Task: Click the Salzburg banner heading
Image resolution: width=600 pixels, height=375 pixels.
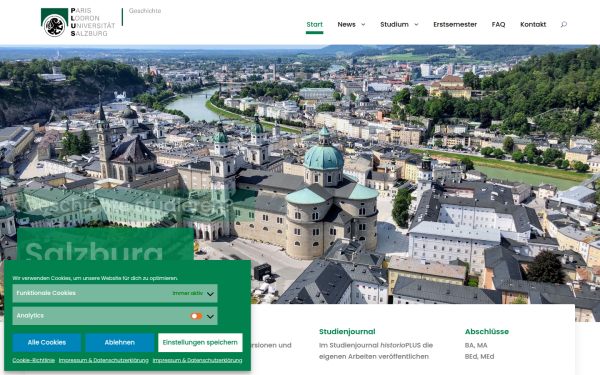Action: click(x=94, y=251)
